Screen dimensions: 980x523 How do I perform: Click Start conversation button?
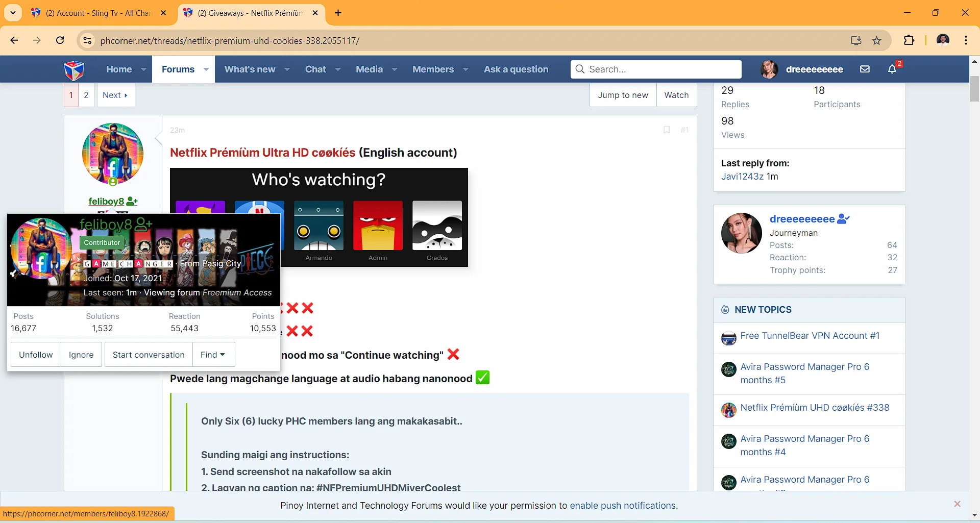pyautogui.click(x=149, y=355)
